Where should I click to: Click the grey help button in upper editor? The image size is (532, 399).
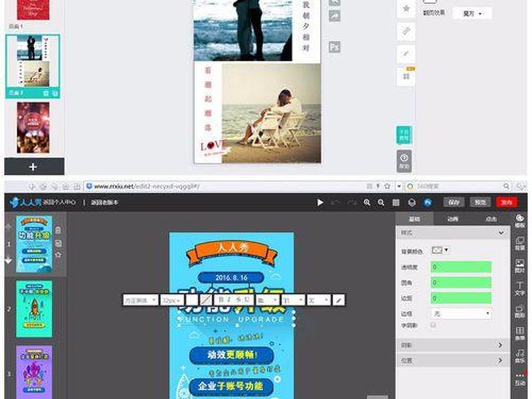404,161
